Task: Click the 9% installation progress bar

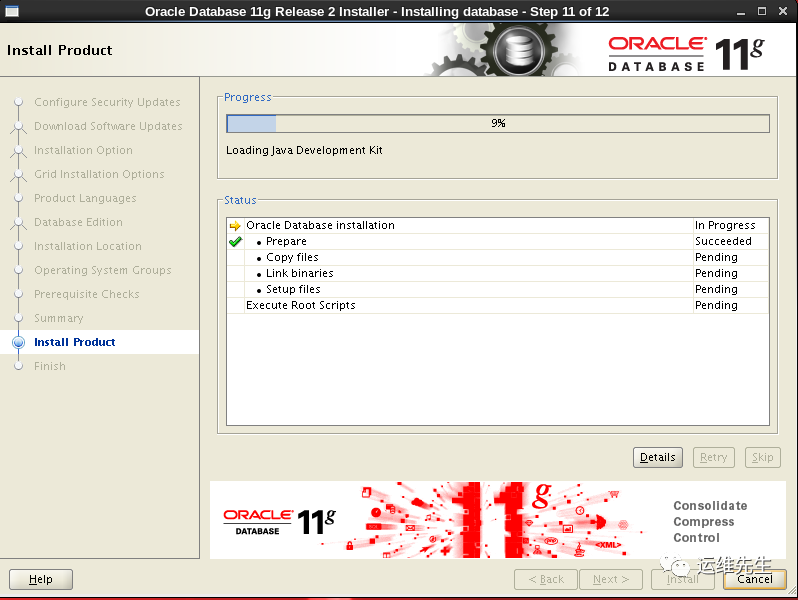Action: (498, 124)
